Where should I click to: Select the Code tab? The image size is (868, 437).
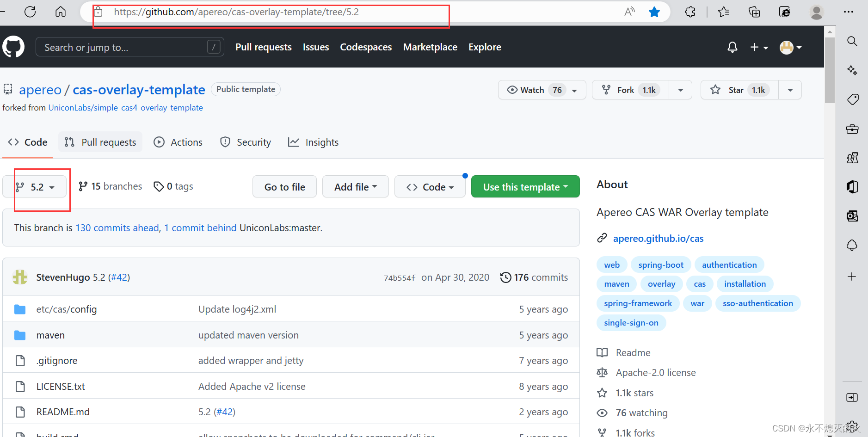tap(28, 142)
